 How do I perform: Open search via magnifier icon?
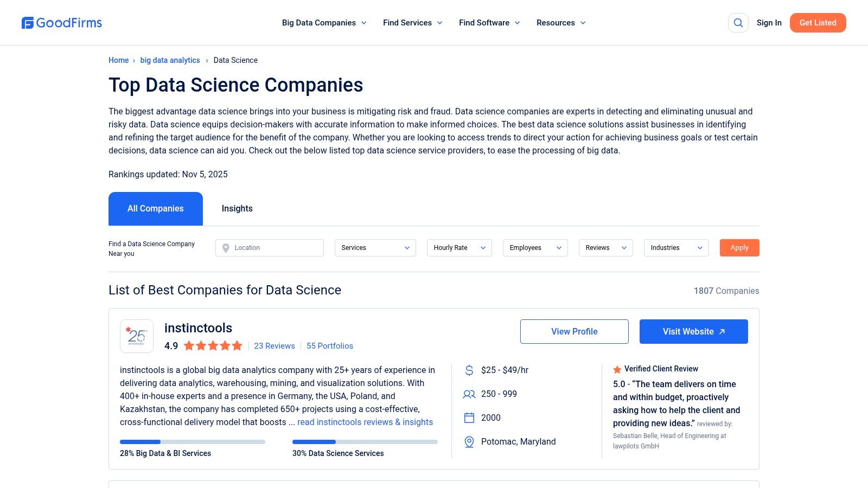pos(738,23)
